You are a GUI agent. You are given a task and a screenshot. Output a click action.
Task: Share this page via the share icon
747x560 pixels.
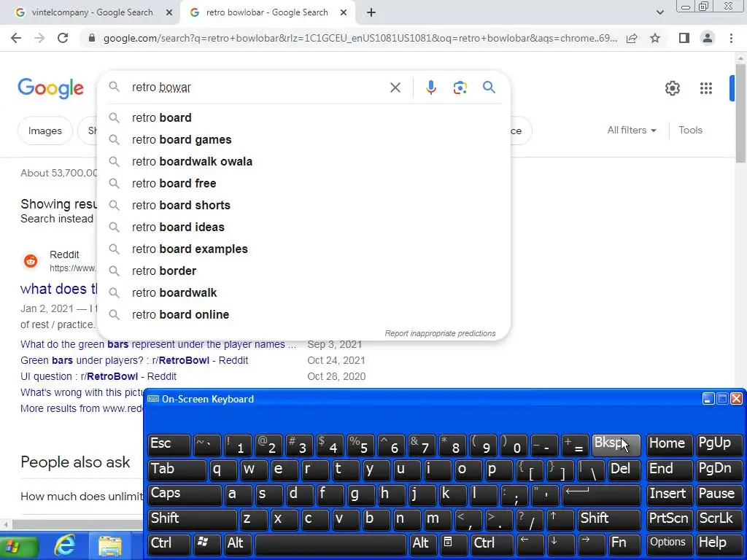click(632, 38)
